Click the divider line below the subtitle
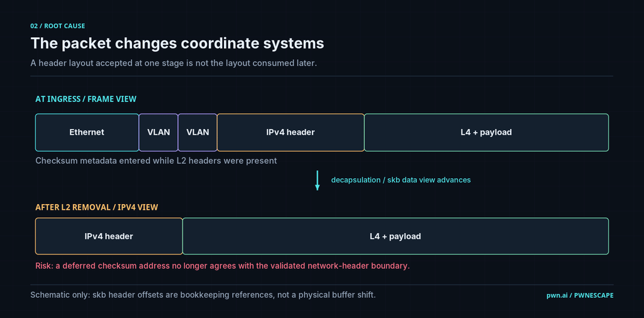The image size is (644, 318). [322, 76]
